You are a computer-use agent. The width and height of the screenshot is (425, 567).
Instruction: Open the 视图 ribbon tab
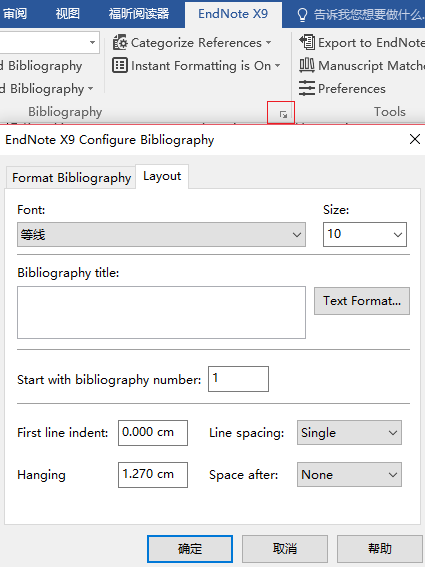(67, 14)
